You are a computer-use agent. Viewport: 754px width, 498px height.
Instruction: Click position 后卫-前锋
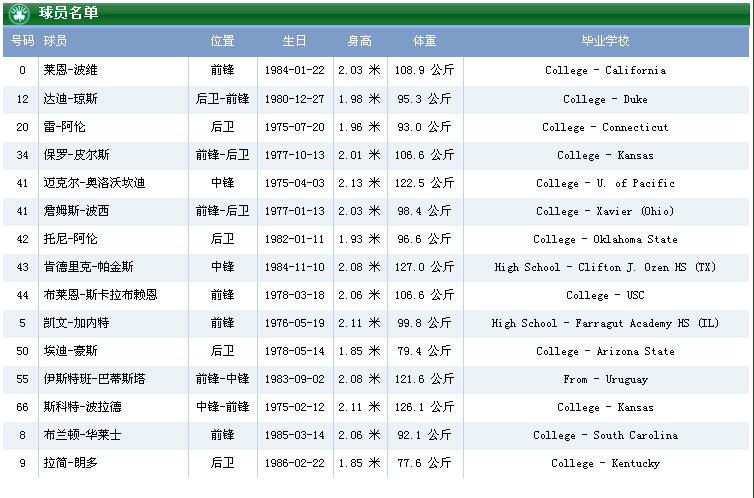pyautogui.click(x=222, y=99)
